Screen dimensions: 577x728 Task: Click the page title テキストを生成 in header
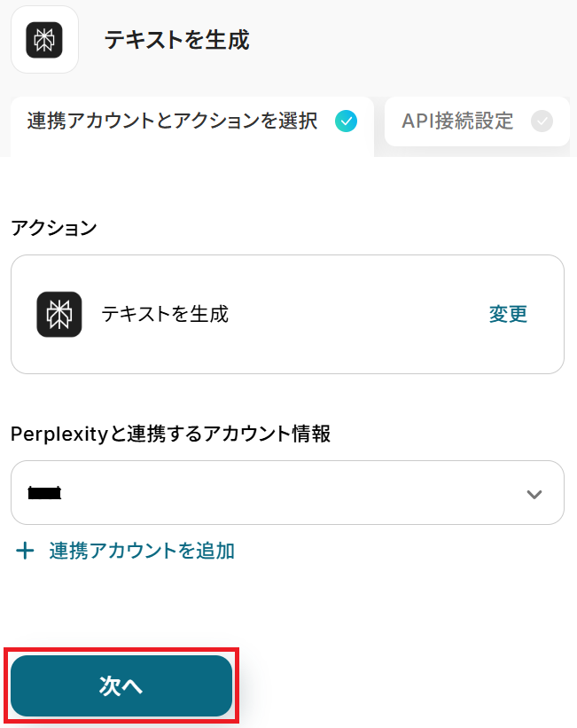(176, 40)
